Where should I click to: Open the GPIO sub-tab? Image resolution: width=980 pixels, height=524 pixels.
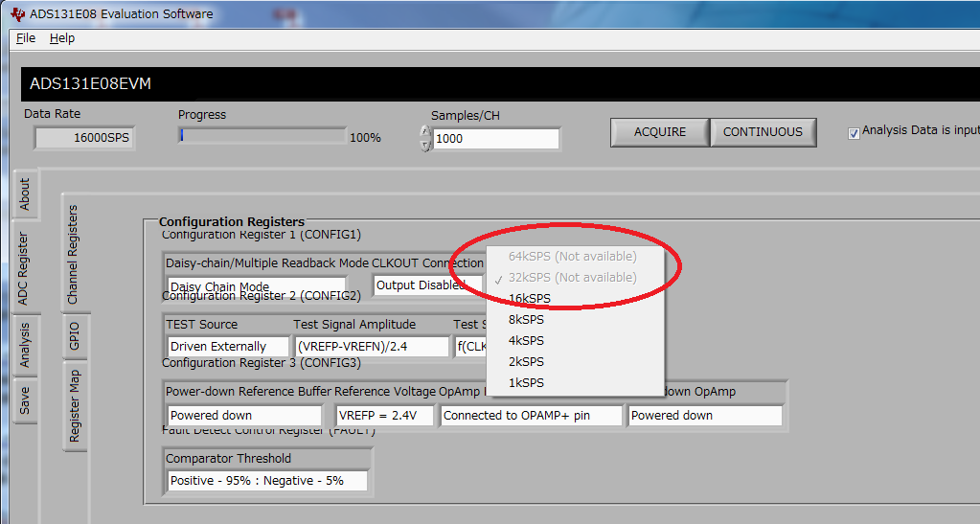pyautogui.click(x=75, y=336)
